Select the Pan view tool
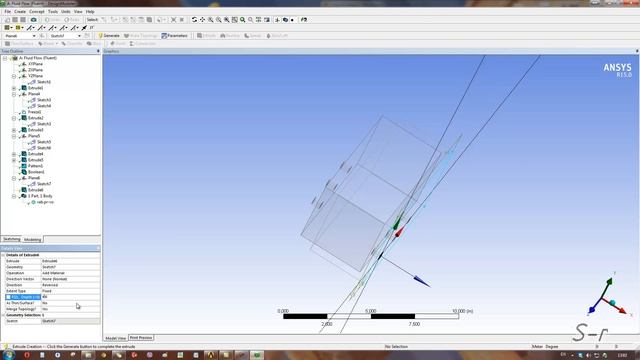Viewport: 640px width, 360px height. point(202,20)
